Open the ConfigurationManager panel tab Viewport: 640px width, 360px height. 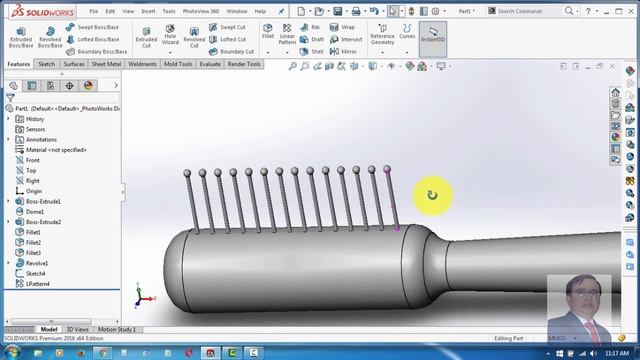coord(51,86)
